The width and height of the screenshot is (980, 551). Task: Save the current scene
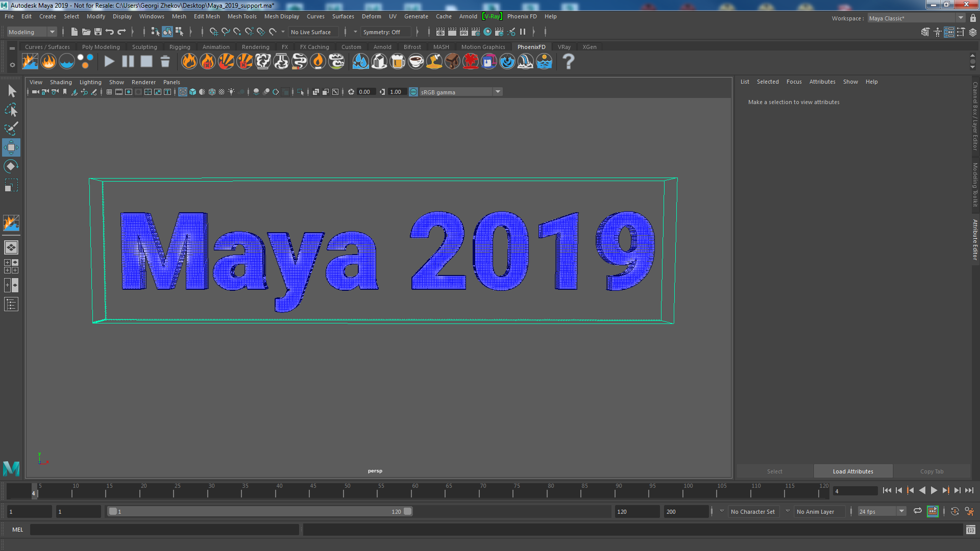(98, 32)
